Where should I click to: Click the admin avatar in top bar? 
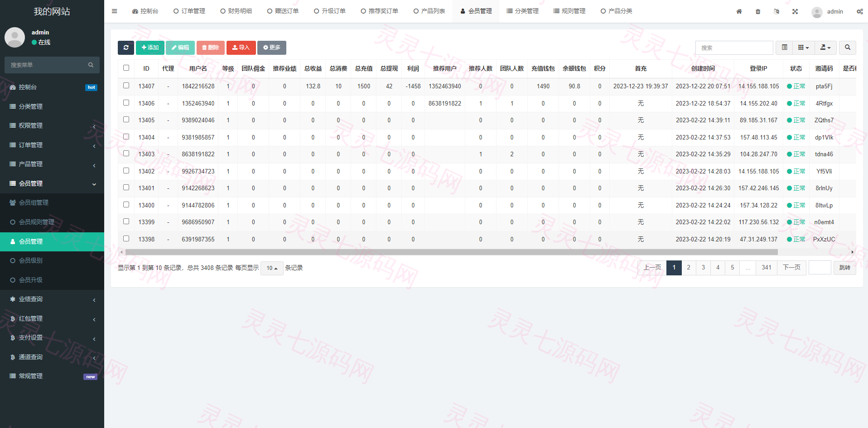tap(817, 12)
